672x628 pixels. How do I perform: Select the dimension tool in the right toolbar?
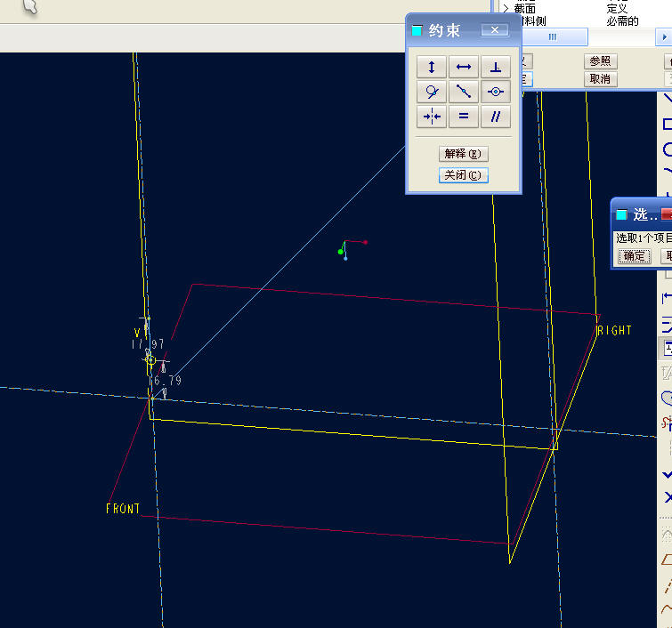click(x=667, y=298)
